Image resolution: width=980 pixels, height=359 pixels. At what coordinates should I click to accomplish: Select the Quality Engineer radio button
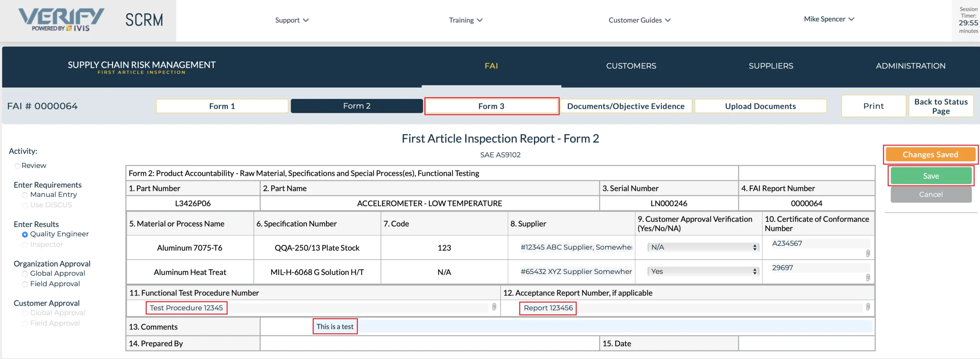[25, 234]
